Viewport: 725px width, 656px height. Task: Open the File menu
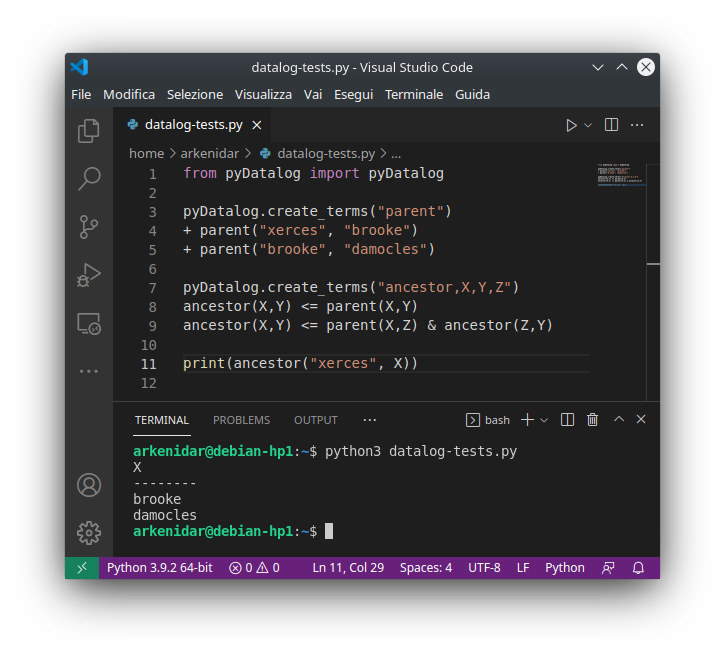[x=81, y=94]
